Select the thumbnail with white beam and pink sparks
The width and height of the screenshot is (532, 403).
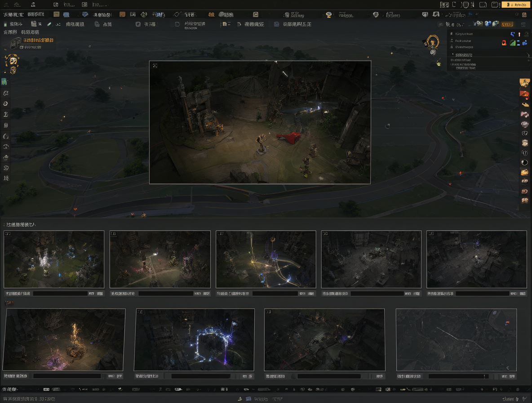160,260
